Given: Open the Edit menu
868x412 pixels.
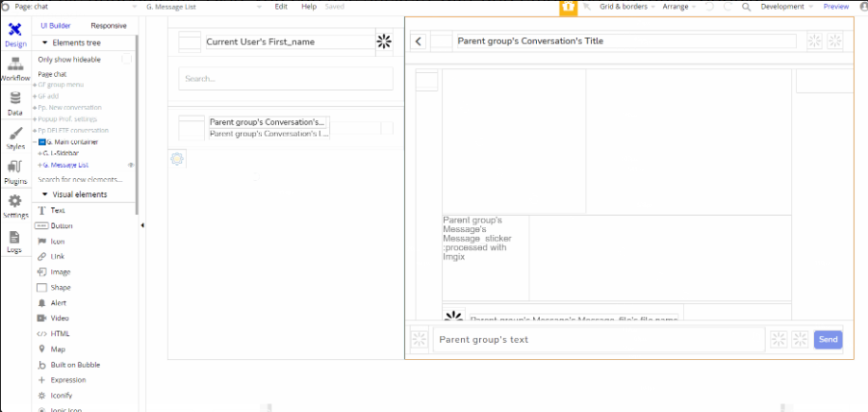Looking at the screenshot, I should [280, 7].
